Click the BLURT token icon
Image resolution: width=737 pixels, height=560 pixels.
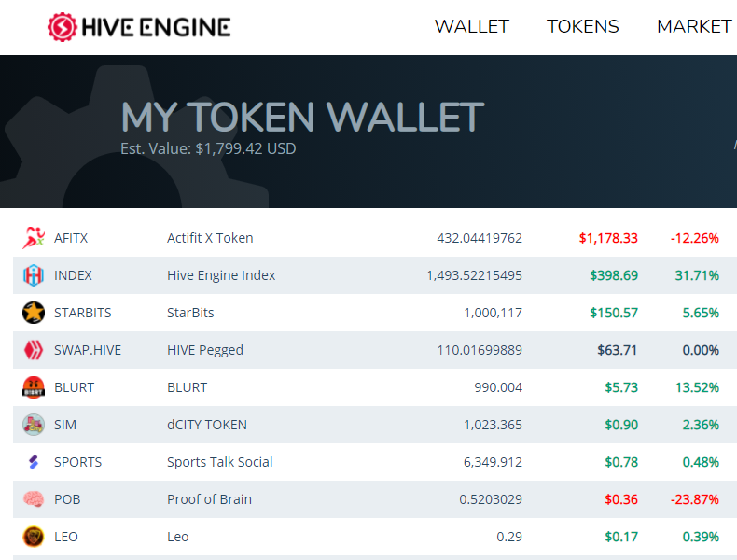[x=34, y=387]
